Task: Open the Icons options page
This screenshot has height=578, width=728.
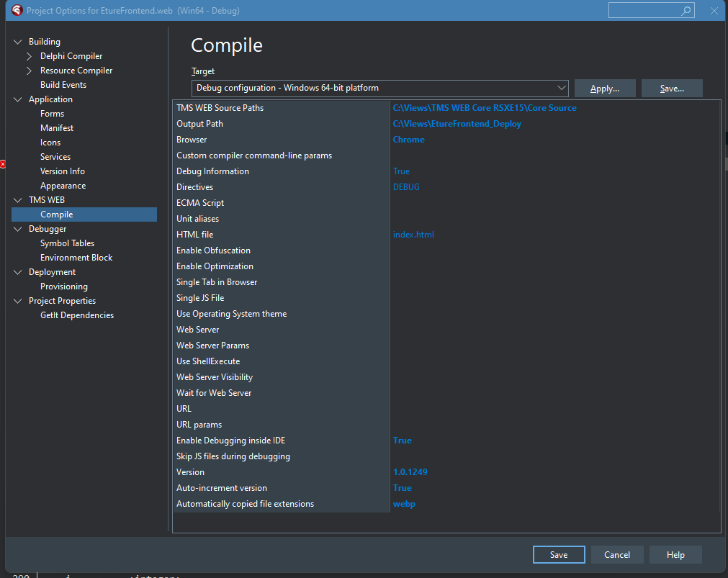Action: pos(50,143)
